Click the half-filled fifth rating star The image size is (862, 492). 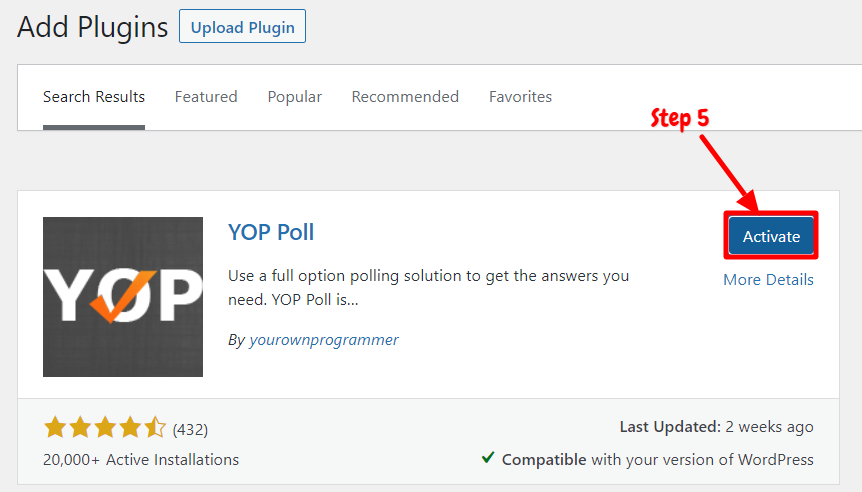coord(154,427)
